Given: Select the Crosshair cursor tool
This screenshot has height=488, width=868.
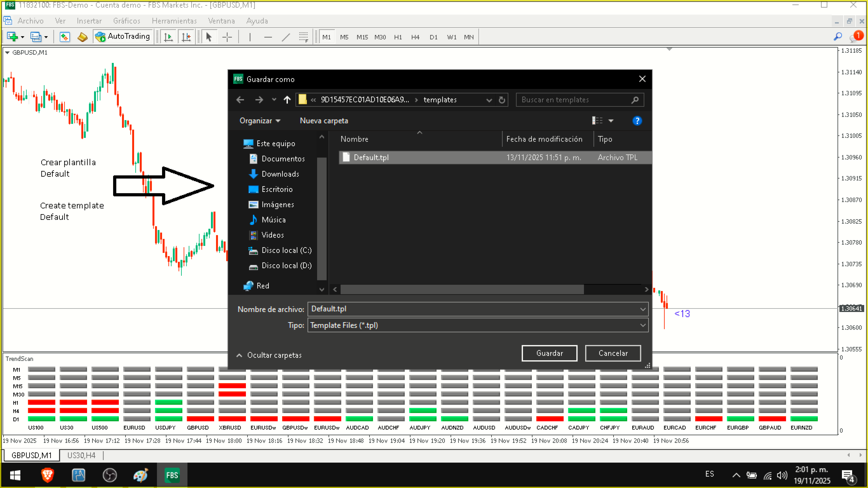Looking at the screenshot, I should pos(227,36).
